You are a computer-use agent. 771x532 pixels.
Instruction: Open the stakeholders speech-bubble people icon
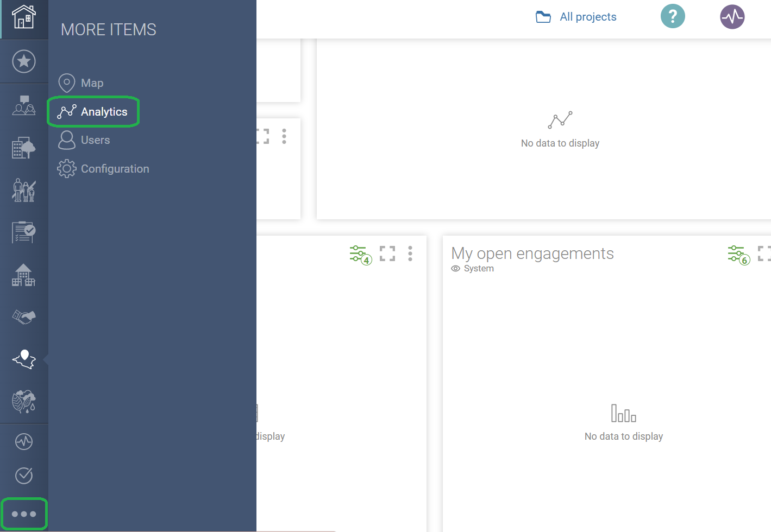24,105
